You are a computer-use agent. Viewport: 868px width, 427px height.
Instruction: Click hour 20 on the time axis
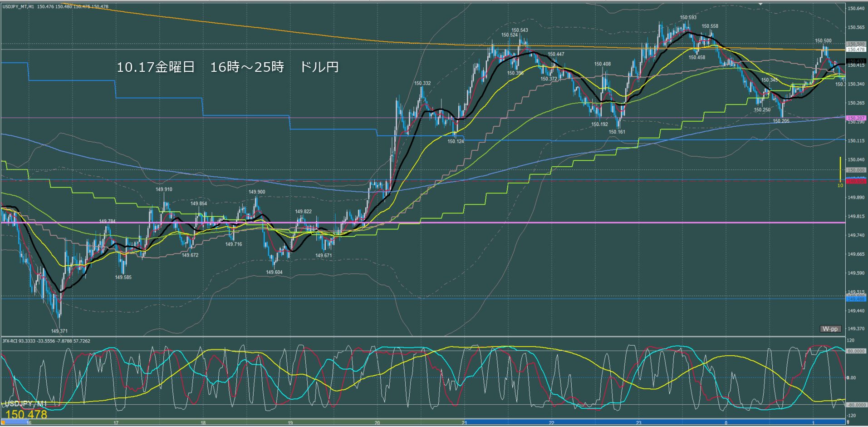(378, 422)
